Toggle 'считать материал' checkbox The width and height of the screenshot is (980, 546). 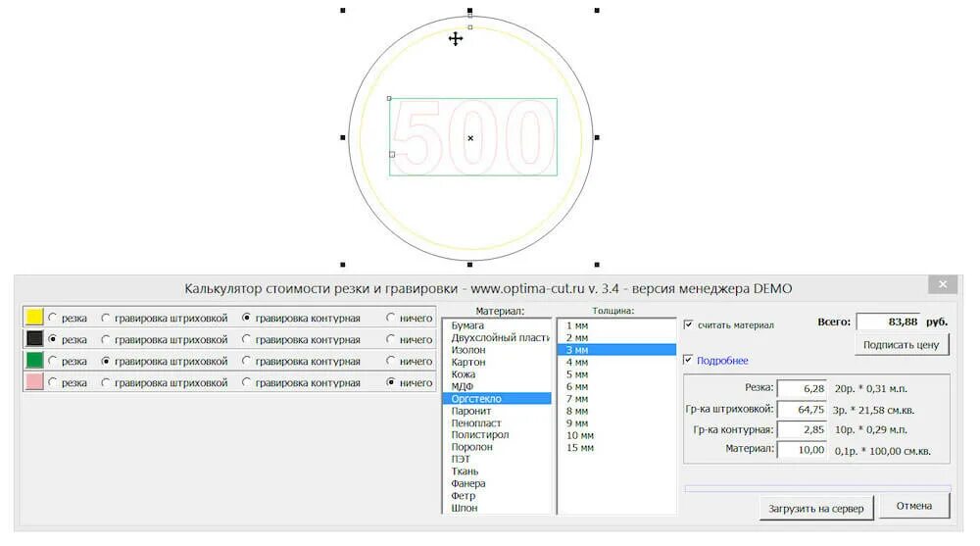[x=688, y=324]
